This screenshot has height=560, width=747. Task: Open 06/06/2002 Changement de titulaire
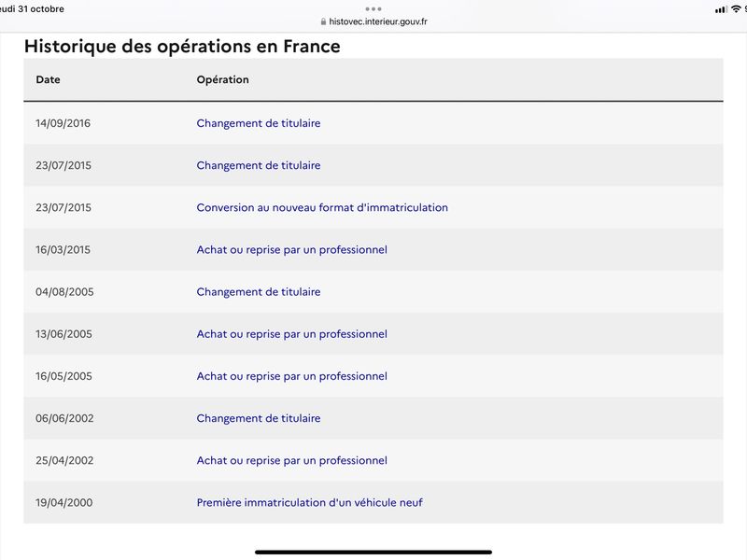[x=259, y=418]
